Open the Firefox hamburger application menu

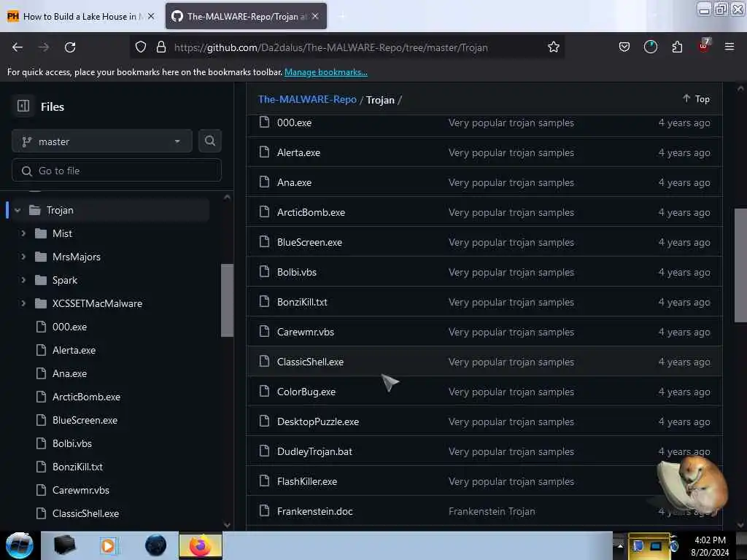[729, 47]
